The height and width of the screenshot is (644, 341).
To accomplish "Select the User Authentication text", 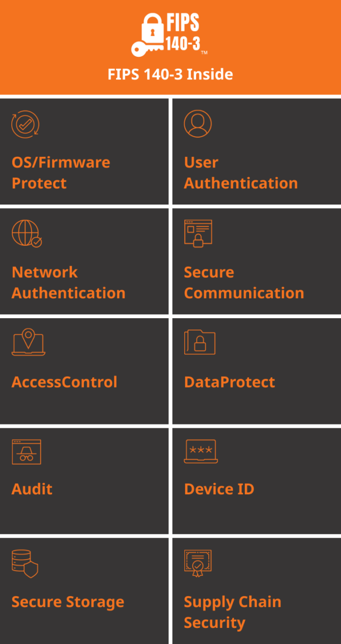I will click(x=241, y=173).
